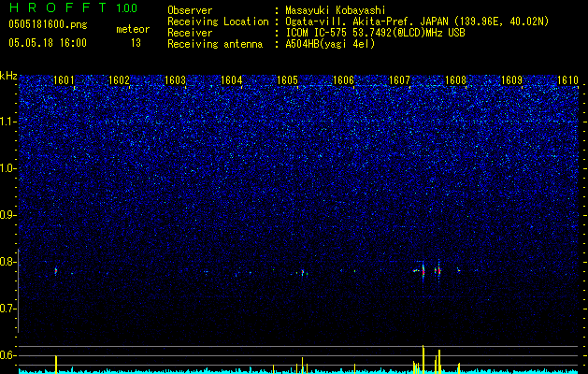The image size is (588, 374).
Task: Click the yellow intensity spike near 1601
Action: tap(56, 365)
